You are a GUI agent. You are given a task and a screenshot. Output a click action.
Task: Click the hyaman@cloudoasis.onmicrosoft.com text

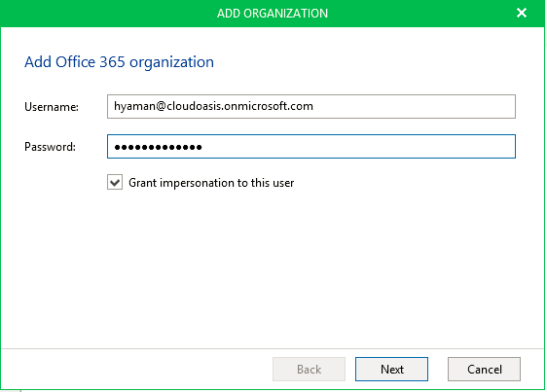pos(213,106)
